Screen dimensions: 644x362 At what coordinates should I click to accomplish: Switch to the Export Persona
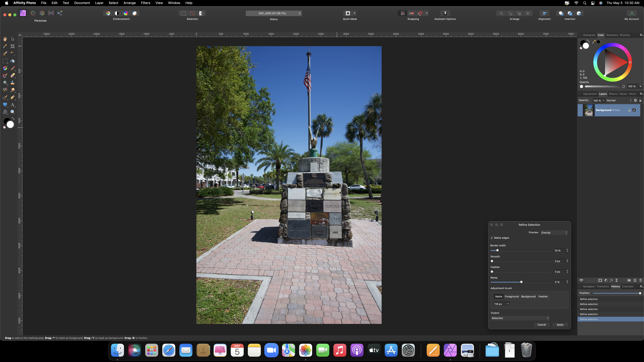pyautogui.click(x=60, y=13)
